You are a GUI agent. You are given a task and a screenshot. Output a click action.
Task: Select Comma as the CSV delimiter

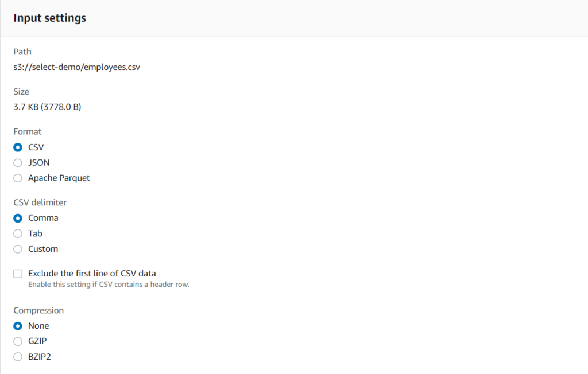point(18,218)
